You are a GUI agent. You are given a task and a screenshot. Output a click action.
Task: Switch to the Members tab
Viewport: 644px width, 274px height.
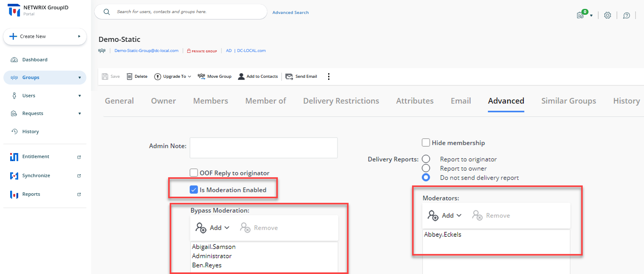[210, 101]
